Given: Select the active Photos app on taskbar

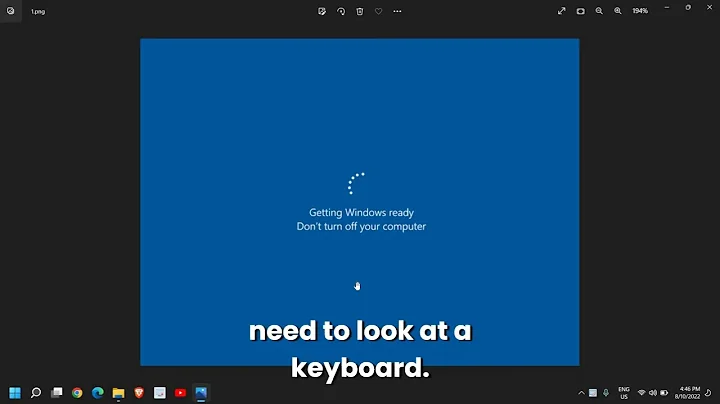Looking at the screenshot, I should [201, 393].
